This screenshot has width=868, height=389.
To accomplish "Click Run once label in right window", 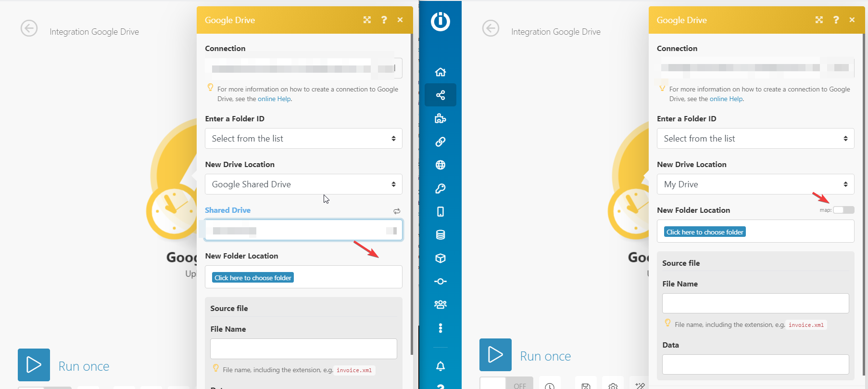I will pos(545,356).
